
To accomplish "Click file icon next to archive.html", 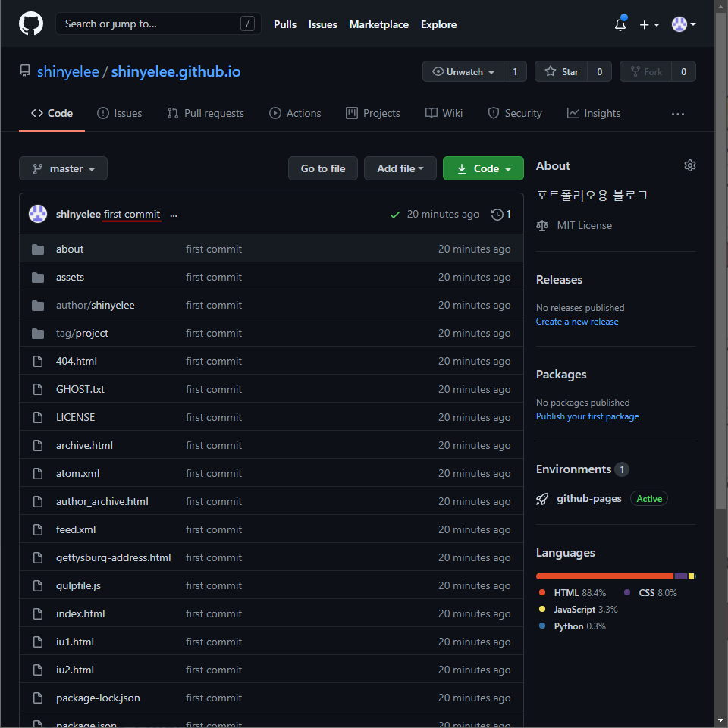I will pos(38,446).
